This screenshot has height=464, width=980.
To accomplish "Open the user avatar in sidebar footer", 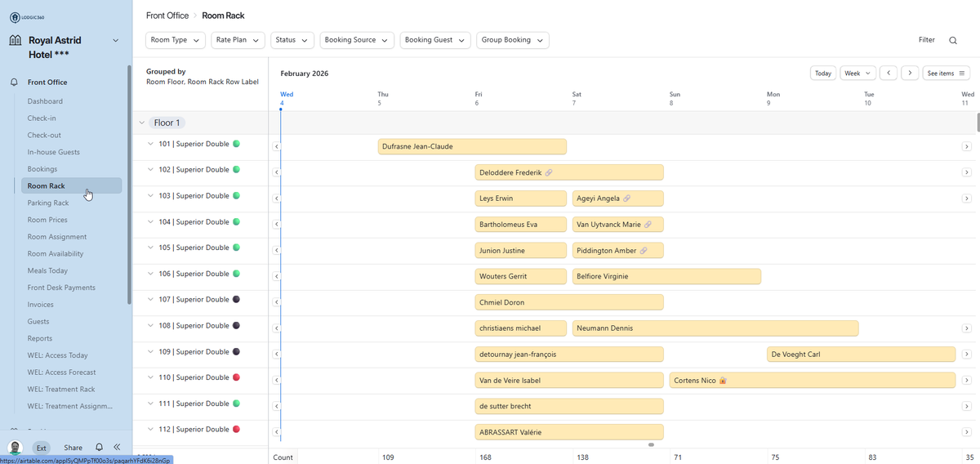I will pyautogui.click(x=15, y=448).
